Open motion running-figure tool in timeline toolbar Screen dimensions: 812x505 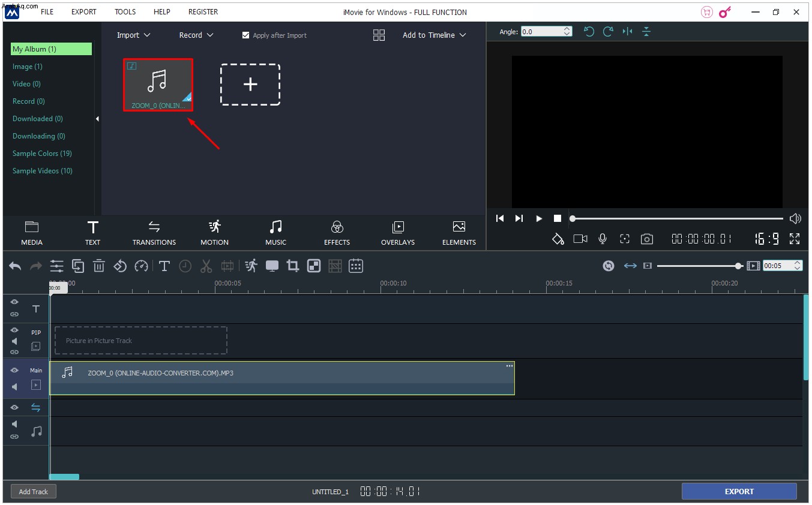click(x=251, y=266)
